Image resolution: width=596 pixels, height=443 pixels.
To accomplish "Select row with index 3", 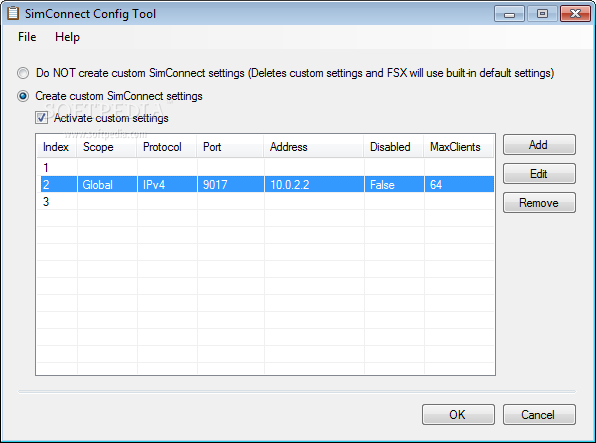I will coord(265,202).
